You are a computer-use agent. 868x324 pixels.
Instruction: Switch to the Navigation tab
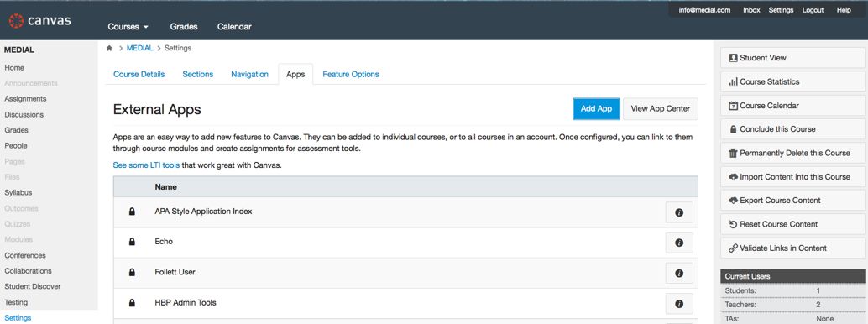click(x=249, y=74)
